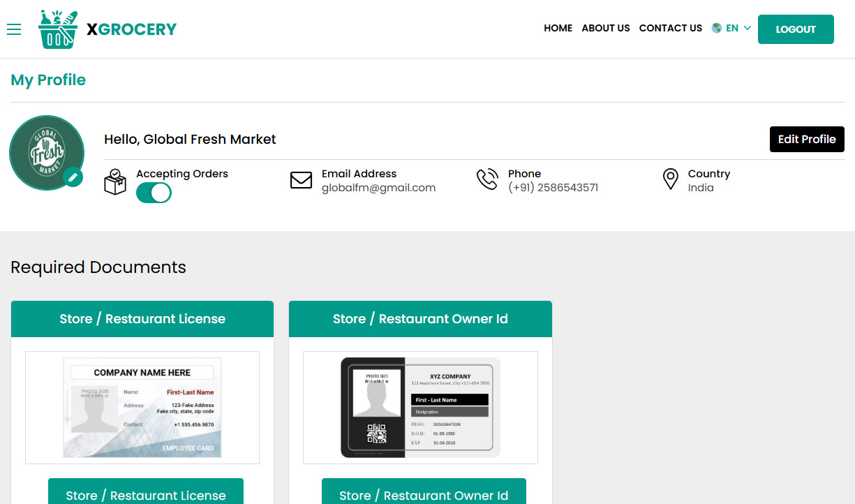Click the pencil icon on the profile picture

tap(73, 177)
